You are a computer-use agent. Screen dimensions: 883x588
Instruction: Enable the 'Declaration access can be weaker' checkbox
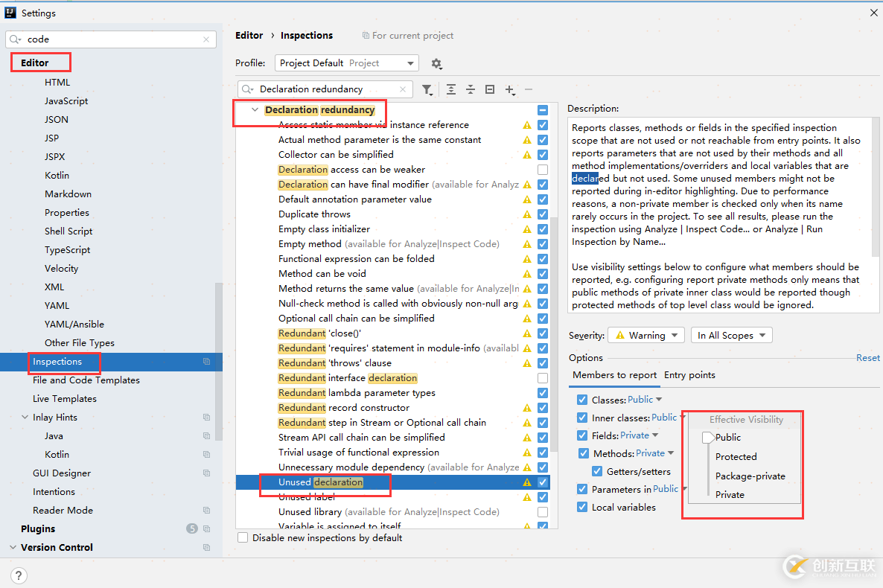[x=543, y=170]
